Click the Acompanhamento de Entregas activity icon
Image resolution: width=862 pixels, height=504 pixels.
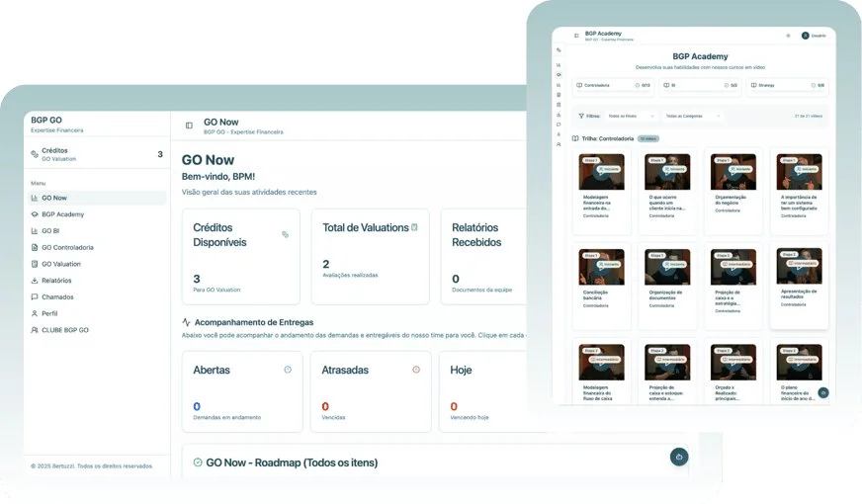(186, 322)
